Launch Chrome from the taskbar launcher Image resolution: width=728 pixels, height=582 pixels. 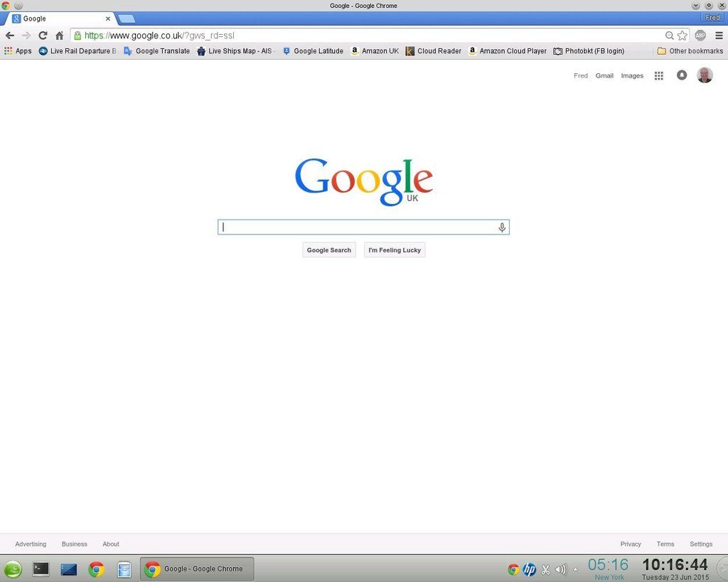click(x=97, y=569)
